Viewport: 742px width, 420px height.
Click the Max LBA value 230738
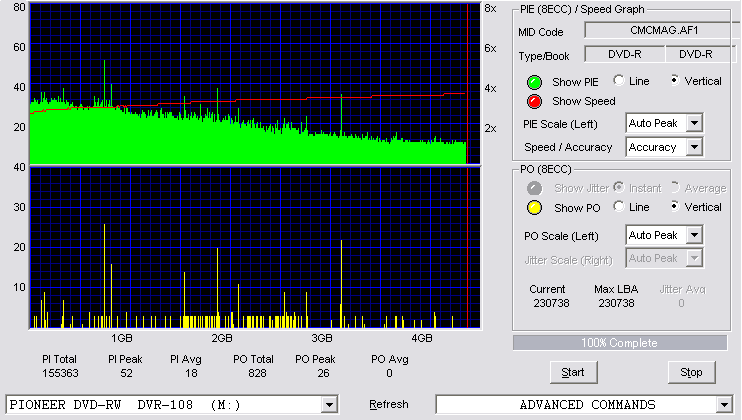tap(616, 303)
